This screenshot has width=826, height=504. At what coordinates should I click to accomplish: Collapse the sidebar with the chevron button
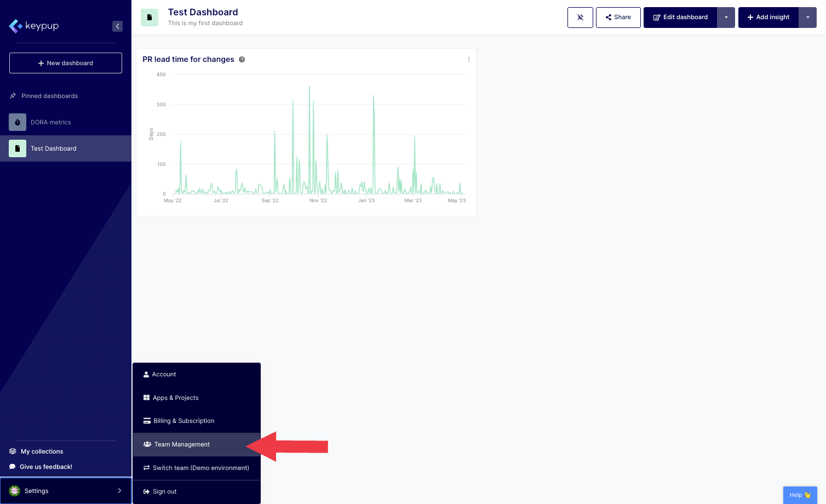tap(117, 26)
